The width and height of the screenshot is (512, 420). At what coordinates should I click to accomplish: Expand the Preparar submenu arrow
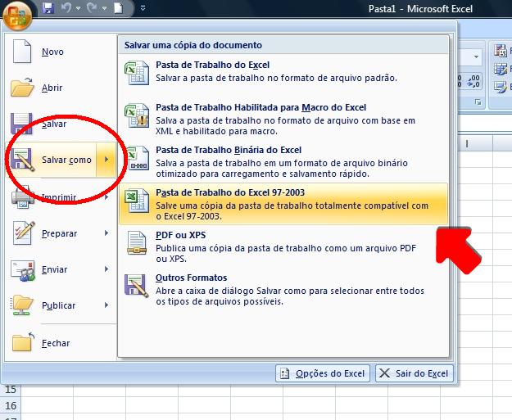pos(106,233)
